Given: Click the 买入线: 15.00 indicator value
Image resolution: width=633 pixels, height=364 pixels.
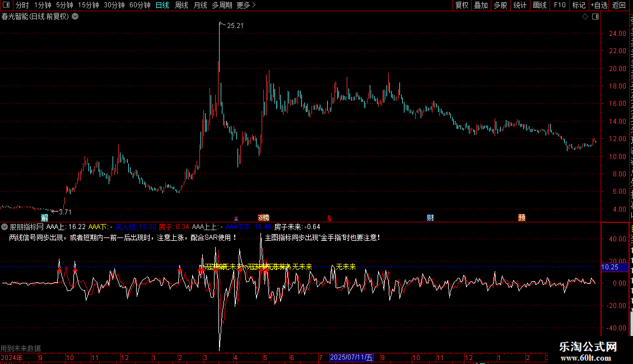Looking at the screenshot, I should tap(135, 227).
